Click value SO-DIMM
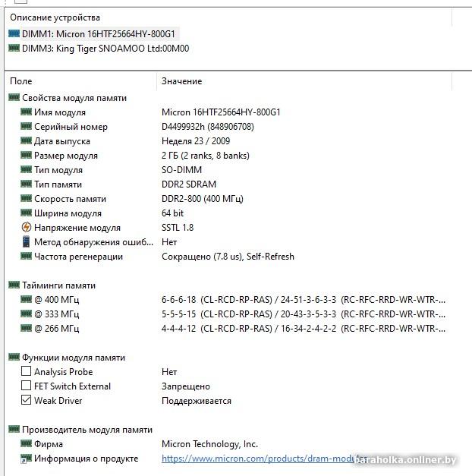This screenshot has height=476, width=472. click(181, 170)
